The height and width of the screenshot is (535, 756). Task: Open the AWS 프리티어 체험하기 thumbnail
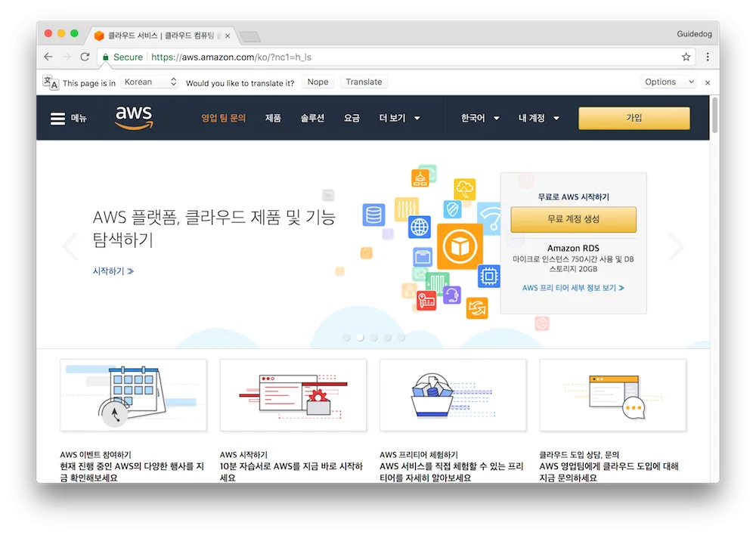[453, 395]
